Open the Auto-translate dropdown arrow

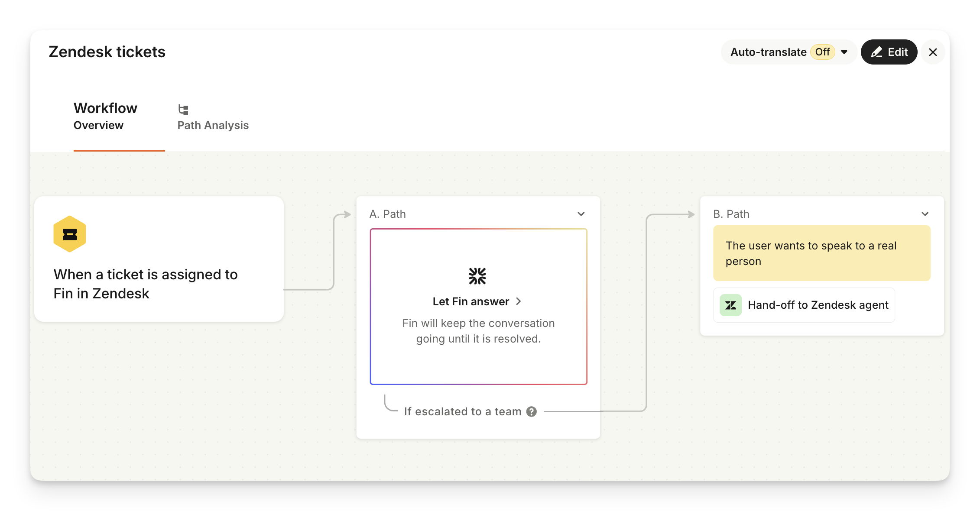click(844, 52)
